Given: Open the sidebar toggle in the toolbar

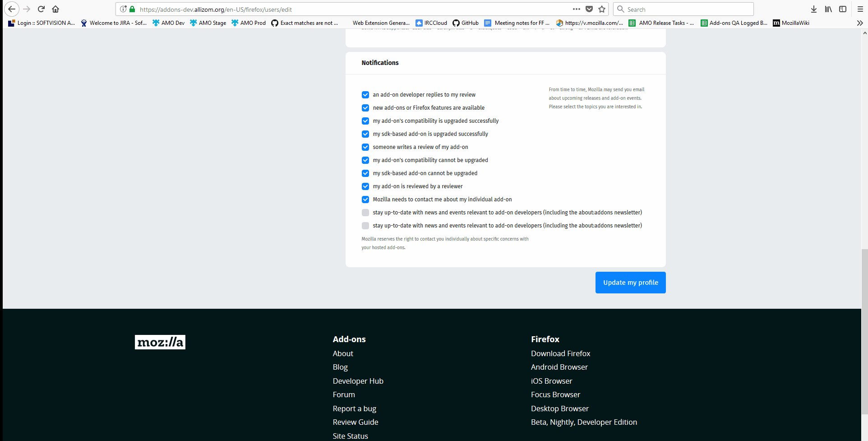Looking at the screenshot, I should 842,9.
